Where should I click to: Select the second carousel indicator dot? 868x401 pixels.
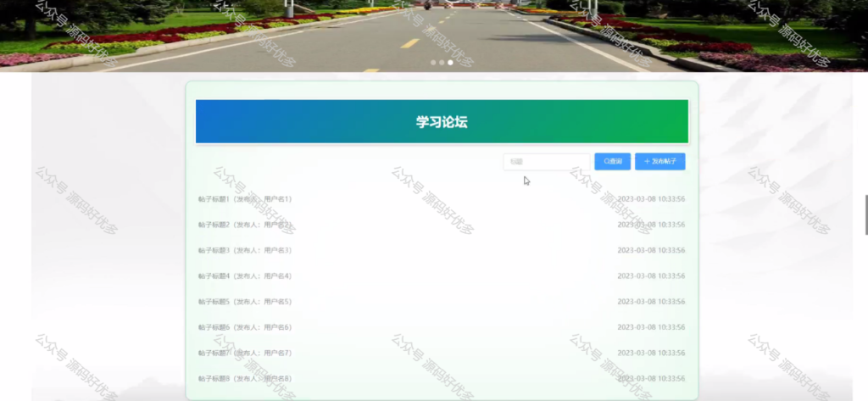click(x=441, y=63)
